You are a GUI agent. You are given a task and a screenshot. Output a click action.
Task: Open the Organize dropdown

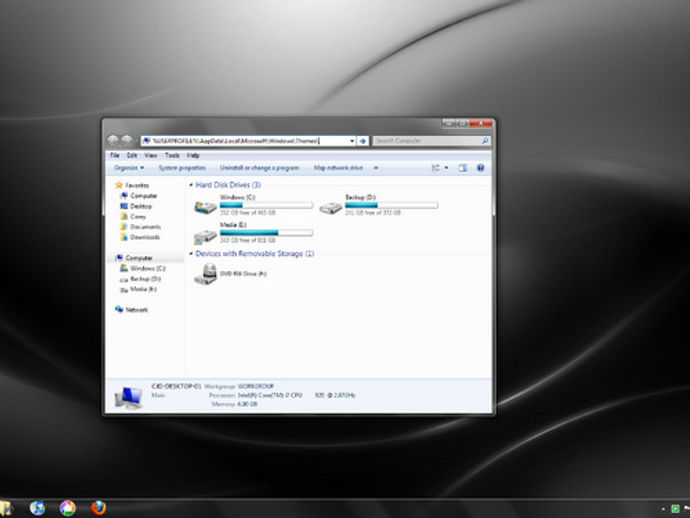[128, 168]
